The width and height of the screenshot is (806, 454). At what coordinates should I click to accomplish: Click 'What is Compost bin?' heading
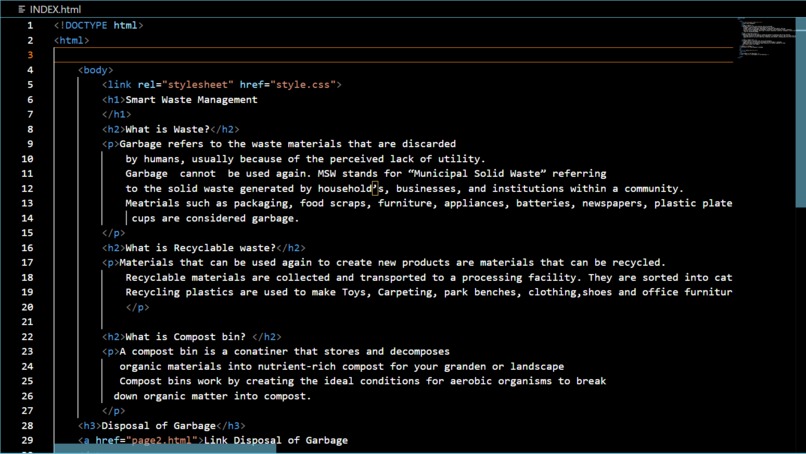click(x=186, y=337)
